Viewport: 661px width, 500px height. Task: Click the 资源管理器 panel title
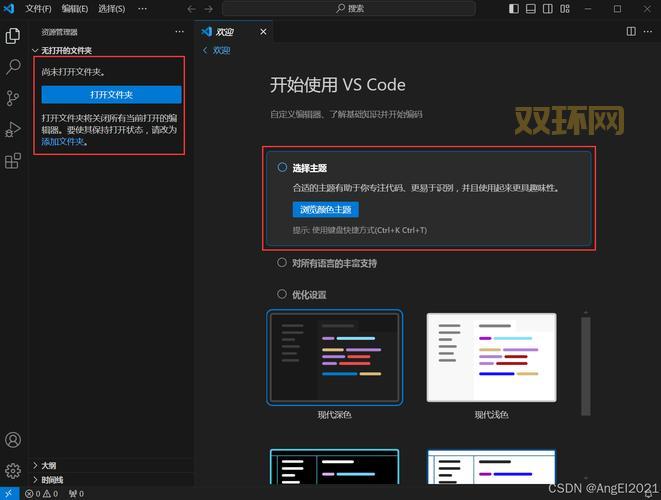[x=59, y=32]
